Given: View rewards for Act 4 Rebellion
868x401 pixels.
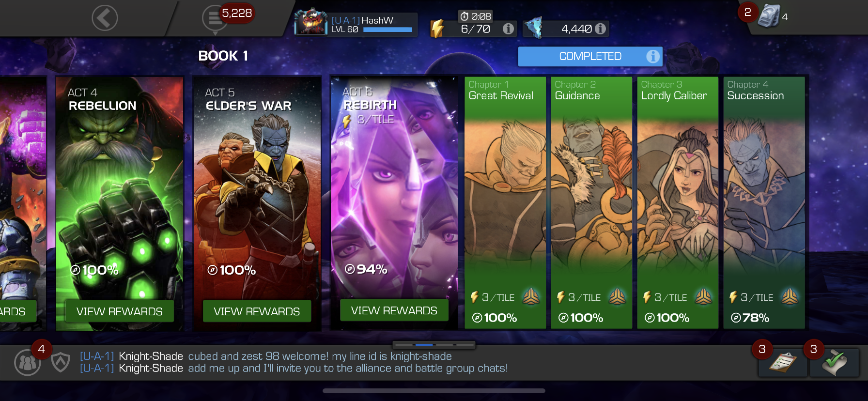Looking at the screenshot, I should coord(120,311).
